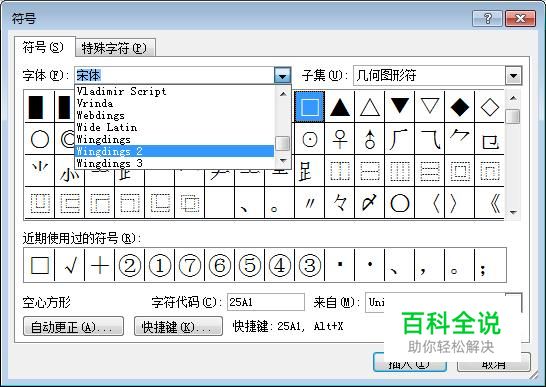Click the 快捷键(K)... button
Image resolution: width=546 pixels, height=387 pixels.
coord(178,326)
